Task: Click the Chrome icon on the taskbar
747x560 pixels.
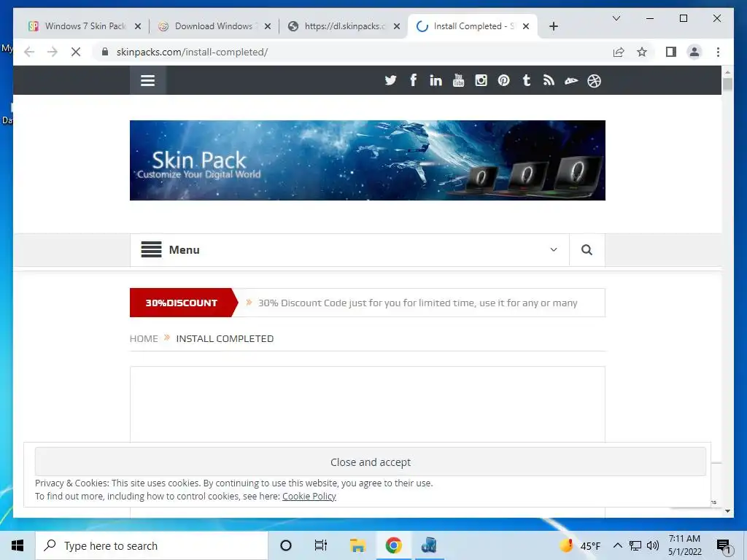Action: [x=393, y=545]
